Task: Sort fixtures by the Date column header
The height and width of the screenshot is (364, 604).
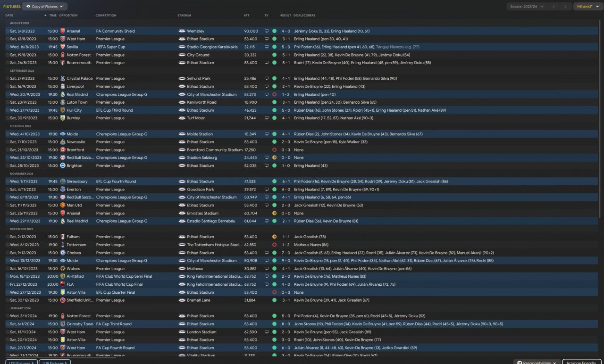Action: click(x=9, y=16)
